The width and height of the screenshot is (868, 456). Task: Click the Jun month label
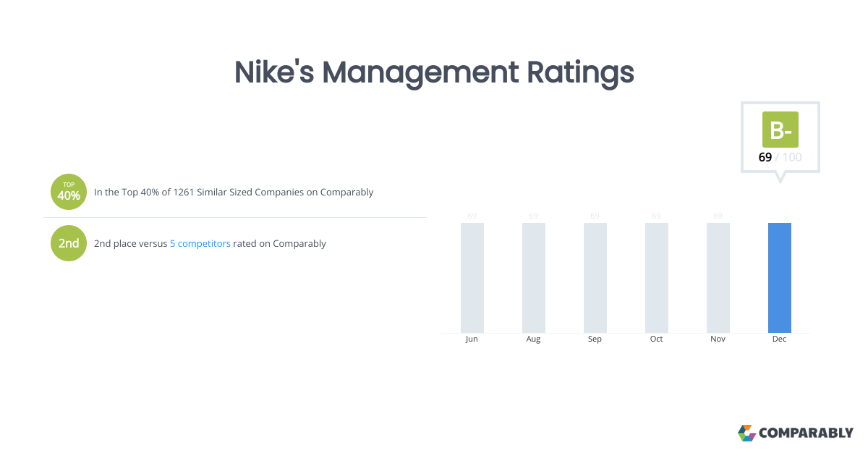tap(472, 339)
